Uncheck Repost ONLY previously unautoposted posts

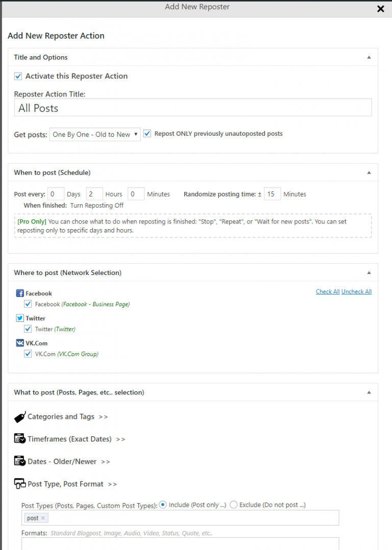point(147,134)
